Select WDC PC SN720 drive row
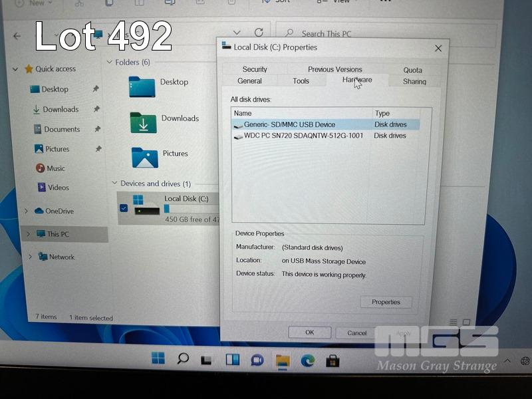Viewport: 532px width, 399px height. click(x=303, y=136)
